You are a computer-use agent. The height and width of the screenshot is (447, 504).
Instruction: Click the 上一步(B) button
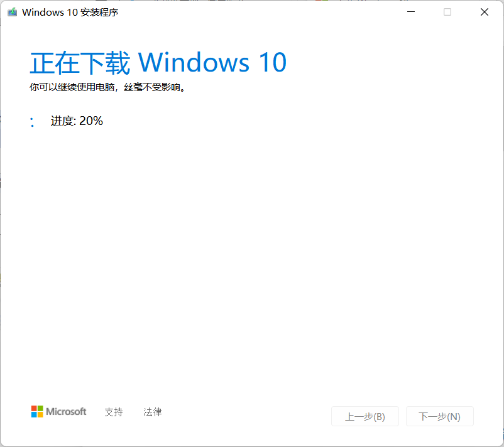(x=365, y=416)
